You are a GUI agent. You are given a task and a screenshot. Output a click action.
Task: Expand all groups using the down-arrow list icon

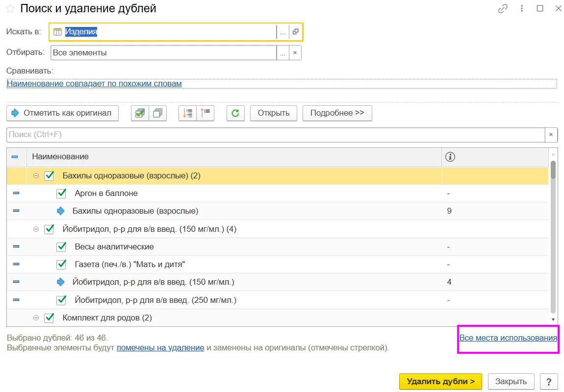point(187,113)
